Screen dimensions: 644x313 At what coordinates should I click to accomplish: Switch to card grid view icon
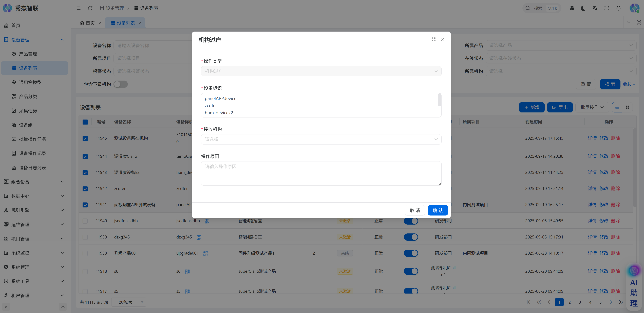coord(627,107)
